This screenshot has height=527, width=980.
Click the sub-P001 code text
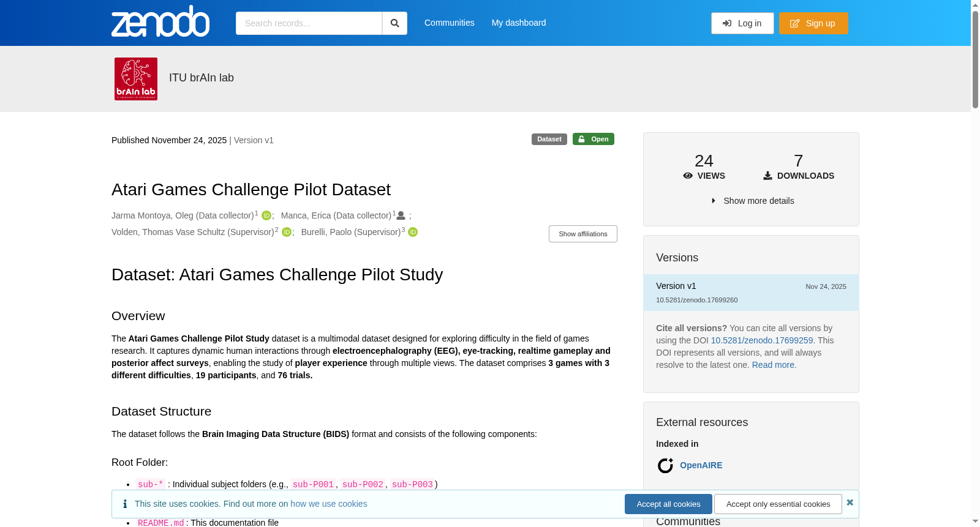coord(313,484)
